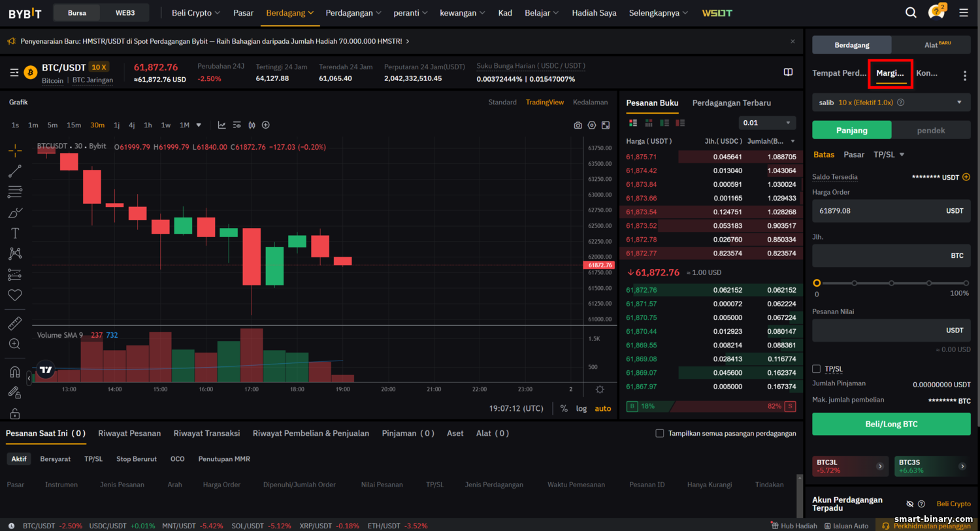Switch to Riwayat Pesanan tab
The image size is (980, 531).
point(129,433)
